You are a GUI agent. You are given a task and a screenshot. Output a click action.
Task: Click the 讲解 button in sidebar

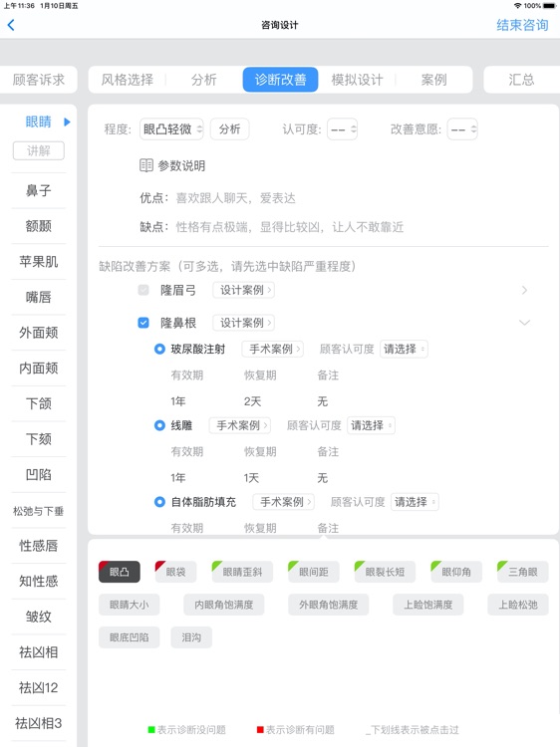pos(39,151)
